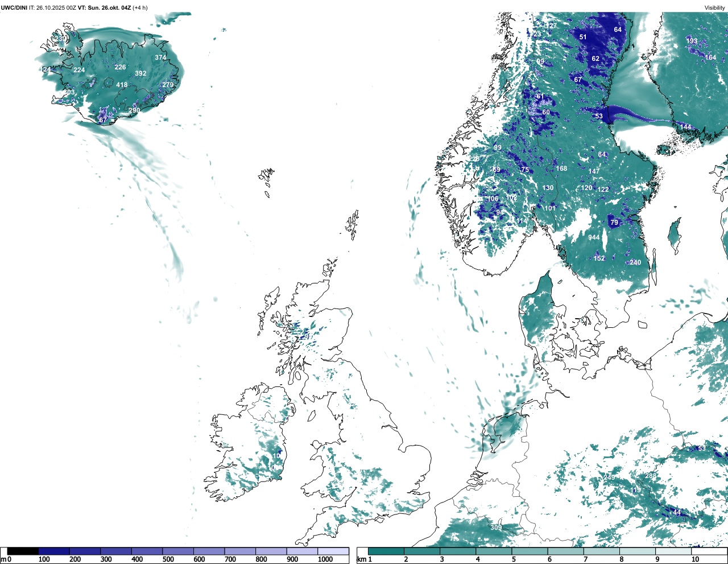Viewport: 728px width, 564px height.
Task: Click the dark navy 100–200 m legend swatch
Action: (54, 551)
